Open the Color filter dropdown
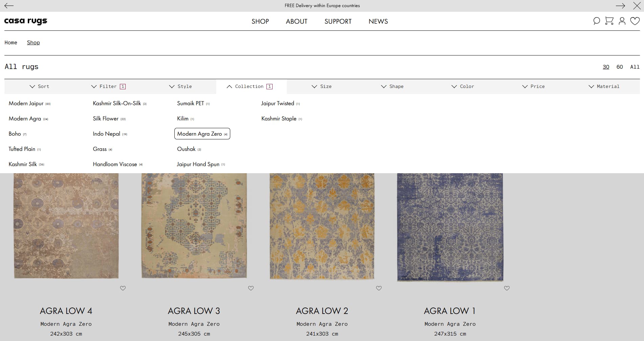644x341 pixels. (x=463, y=87)
